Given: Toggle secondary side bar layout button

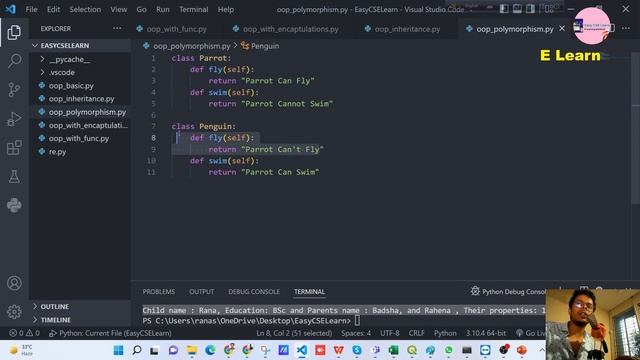Looking at the screenshot, I should [x=530, y=9].
